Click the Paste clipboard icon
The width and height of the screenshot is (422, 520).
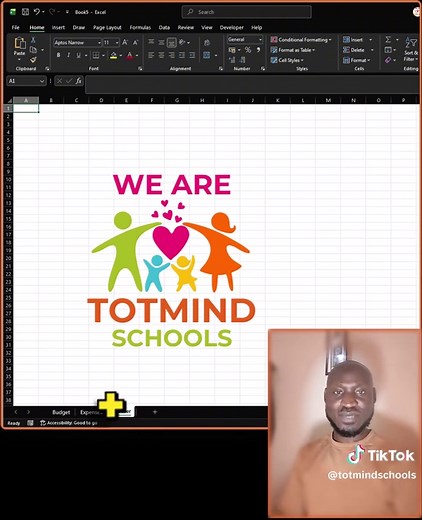(20, 43)
